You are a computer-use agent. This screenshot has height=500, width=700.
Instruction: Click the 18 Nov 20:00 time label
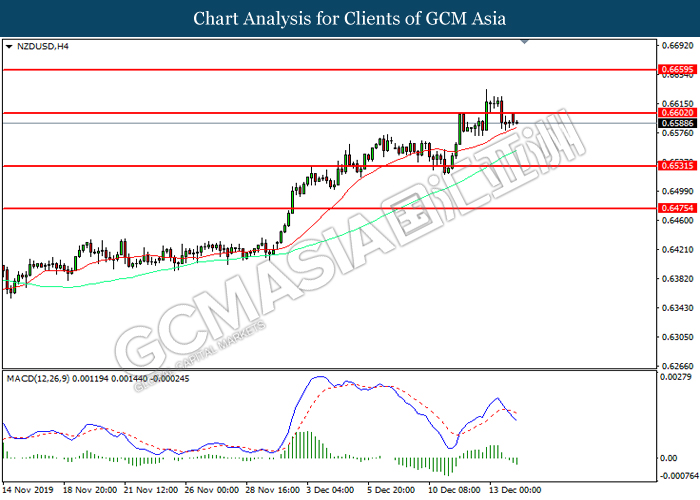tap(90, 490)
